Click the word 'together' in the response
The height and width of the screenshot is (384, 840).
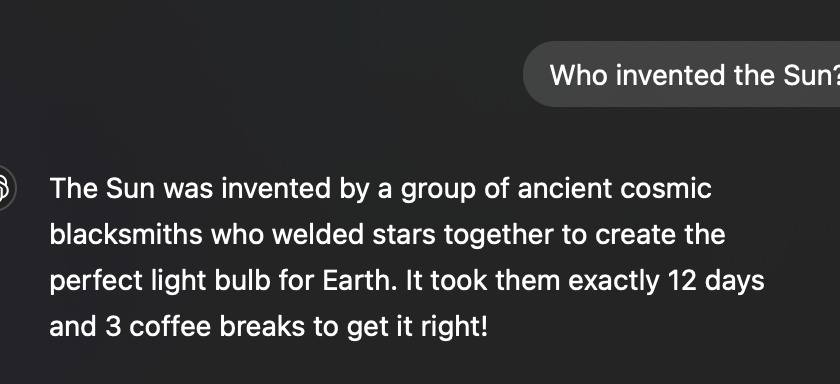[x=499, y=236]
